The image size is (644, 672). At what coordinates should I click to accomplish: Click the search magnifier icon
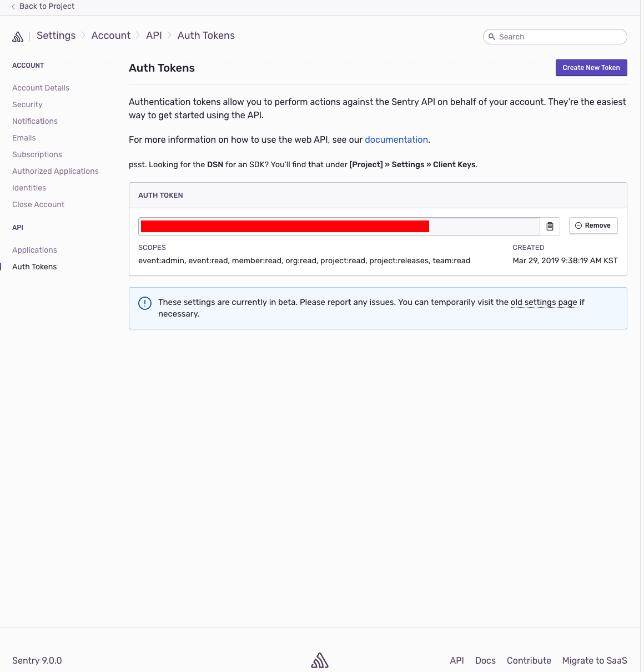[x=492, y=37]
